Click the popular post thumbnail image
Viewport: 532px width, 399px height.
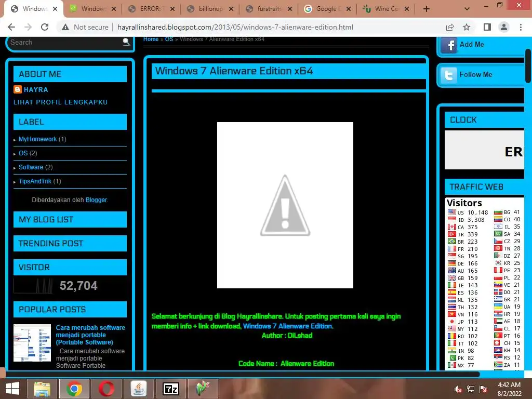tap(32, 343)
